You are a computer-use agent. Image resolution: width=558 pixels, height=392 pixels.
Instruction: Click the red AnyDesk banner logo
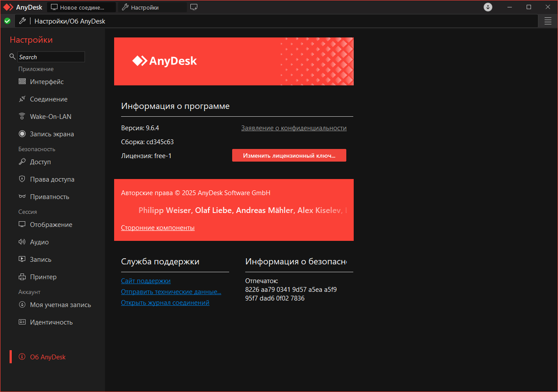165,61
